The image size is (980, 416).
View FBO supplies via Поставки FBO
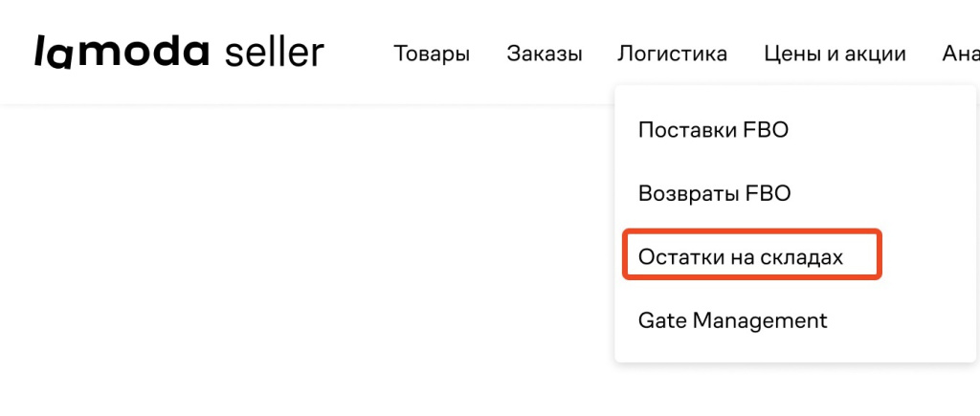point(713,130)
